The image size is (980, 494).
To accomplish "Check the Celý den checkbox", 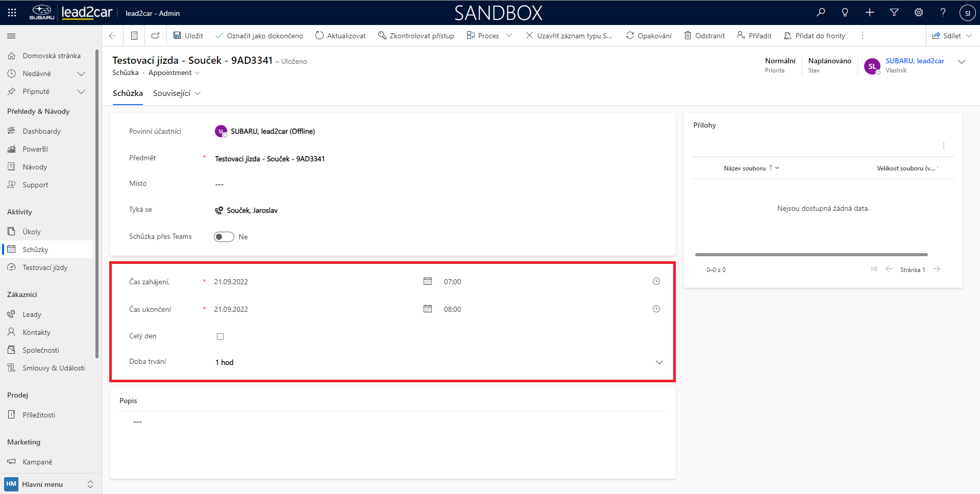I will coord(220,336).
